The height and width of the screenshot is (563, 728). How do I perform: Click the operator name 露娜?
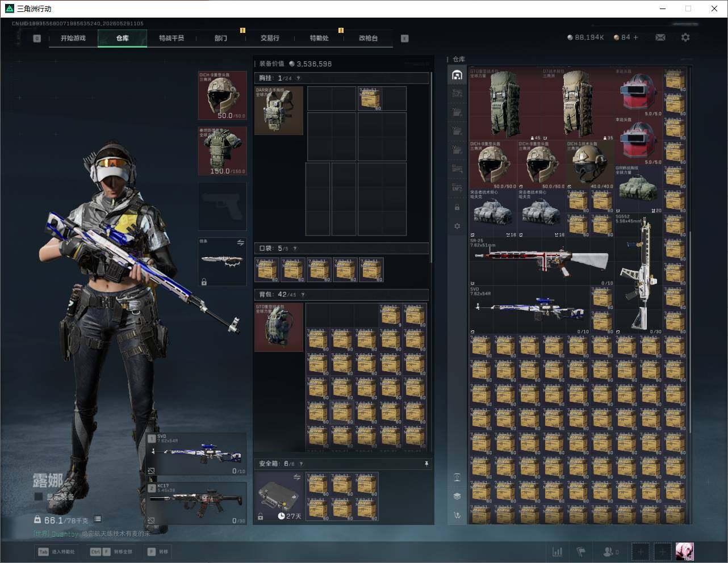point(48,481)
